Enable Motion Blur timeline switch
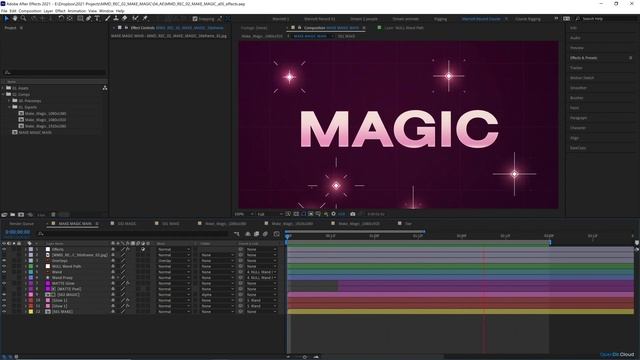The height and width of the screenshot is (360, 640). tap(265, 234)
